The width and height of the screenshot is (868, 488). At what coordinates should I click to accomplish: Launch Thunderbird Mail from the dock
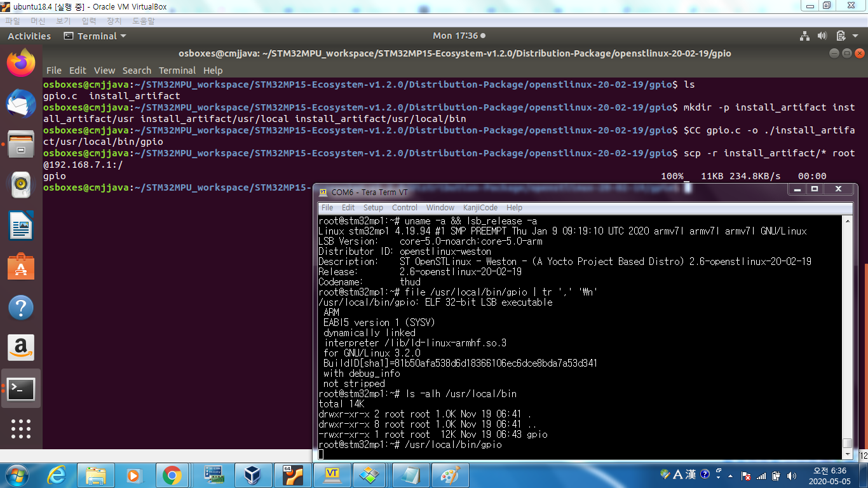coord(21,104)
